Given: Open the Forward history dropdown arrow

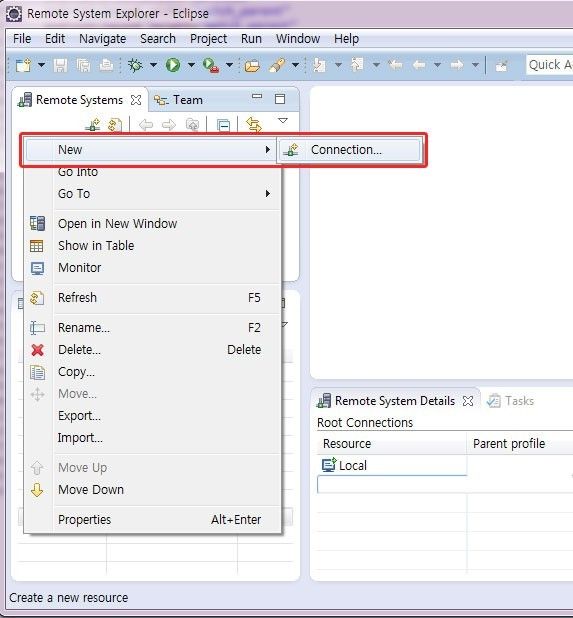Looking at the screenshot, I should pos(475,65).
